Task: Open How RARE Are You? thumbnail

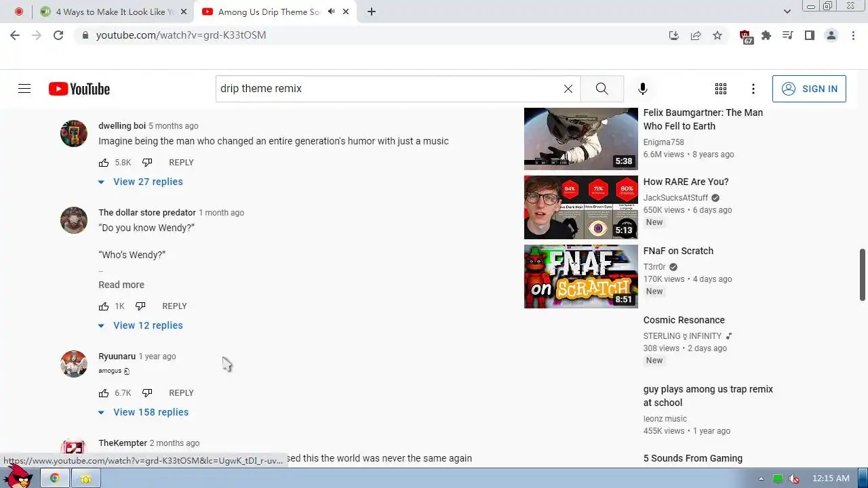Action: coord(581,207)
